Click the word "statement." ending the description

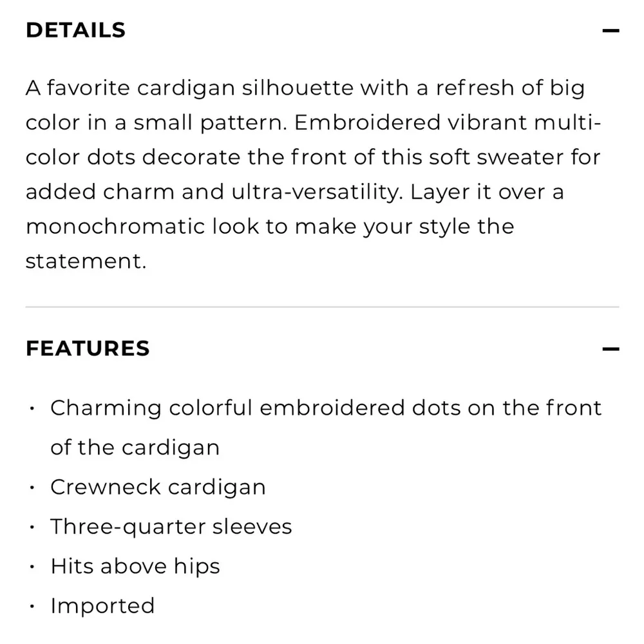click(86, 261)
